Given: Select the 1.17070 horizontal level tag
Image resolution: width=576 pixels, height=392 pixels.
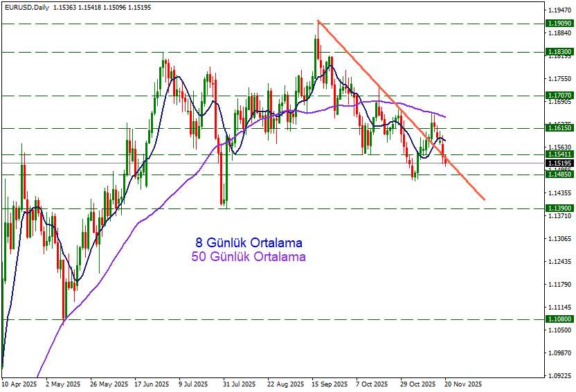Looking at the screenshot, I should [x=559, y=95].
